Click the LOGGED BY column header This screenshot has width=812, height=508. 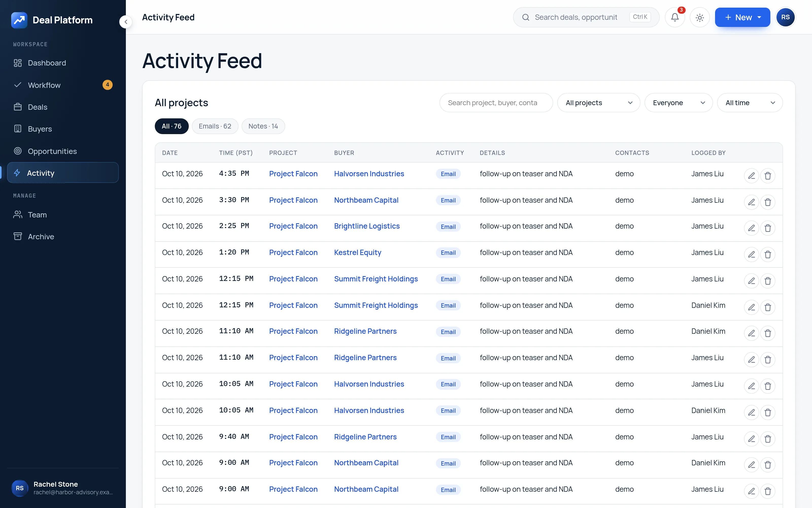pos(708,153)
